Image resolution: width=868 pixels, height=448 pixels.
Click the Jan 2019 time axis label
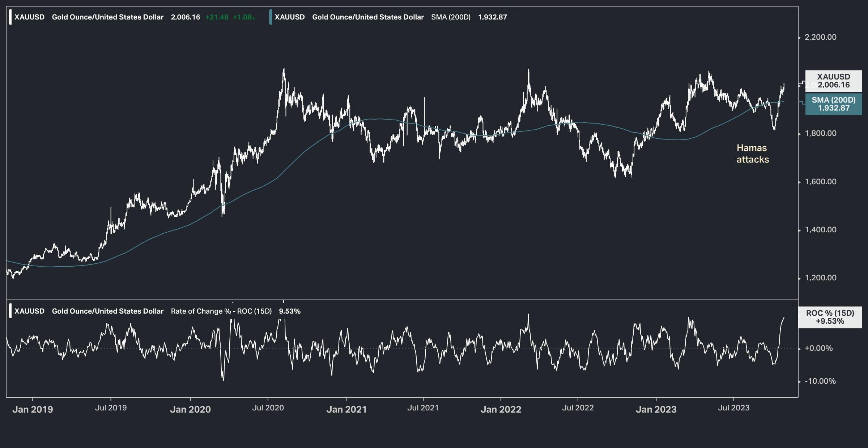point(33,409)
